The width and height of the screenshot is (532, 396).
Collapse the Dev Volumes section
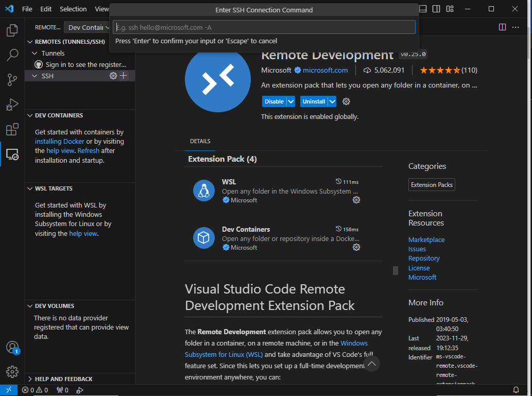30,306
